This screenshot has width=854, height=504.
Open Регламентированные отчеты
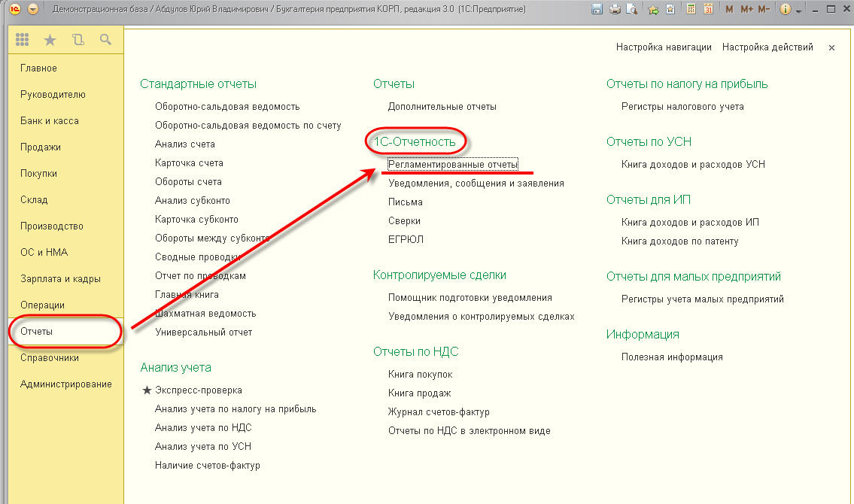pyautogui.click(x=453, y=165)
